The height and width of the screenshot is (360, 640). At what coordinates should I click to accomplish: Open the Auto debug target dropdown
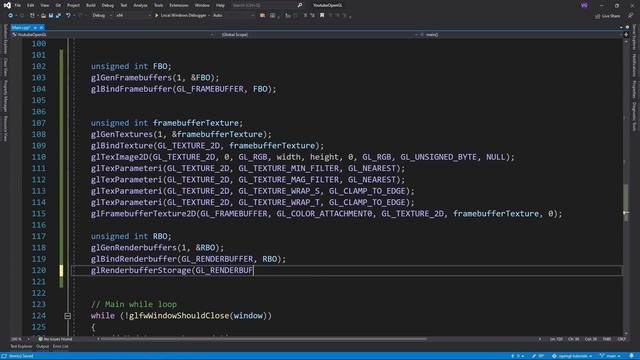tap(233, 16)
